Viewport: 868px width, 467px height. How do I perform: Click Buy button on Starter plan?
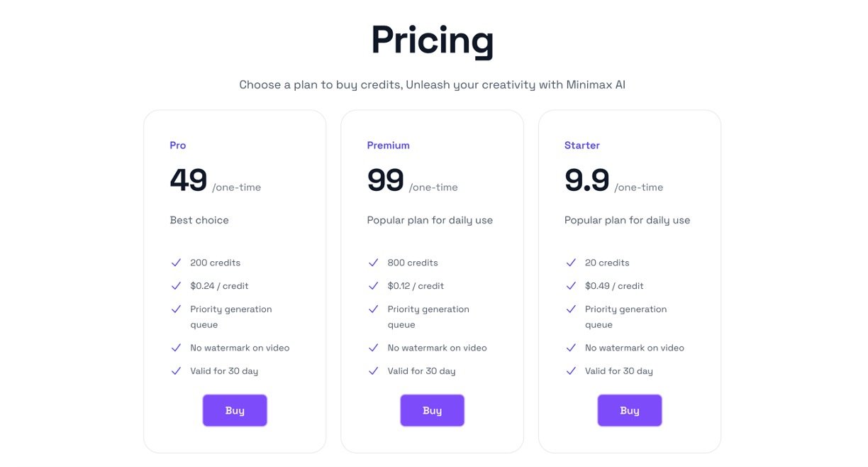629,410
